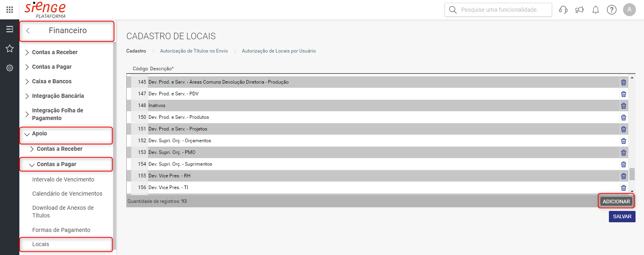Click the Descrição* column header
This screenshot has height=255, width=644.
coord(162,69)
